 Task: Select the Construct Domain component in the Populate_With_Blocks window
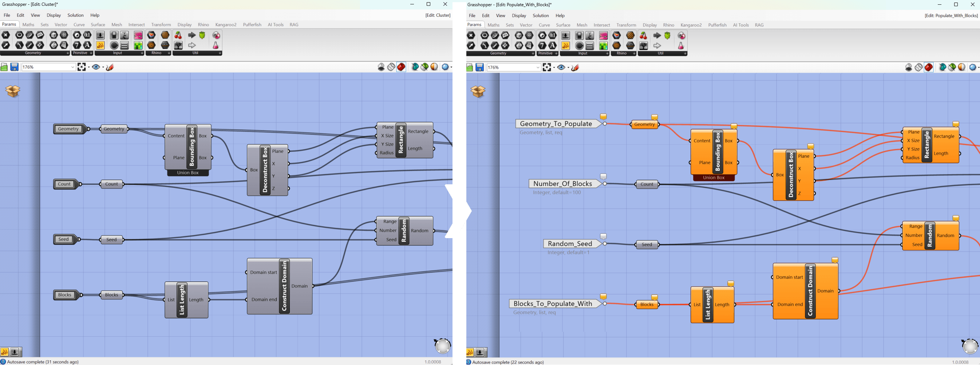click(x=805, y=291)
